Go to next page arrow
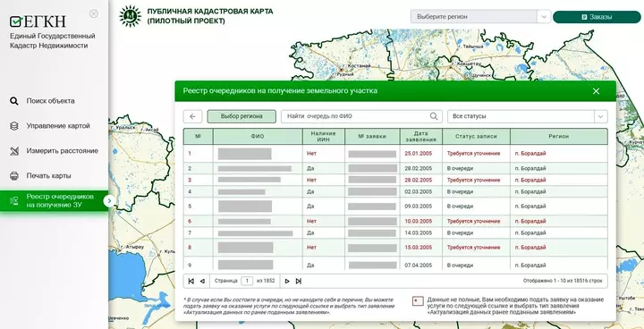644x329 pixels. (x=287, y=281)
